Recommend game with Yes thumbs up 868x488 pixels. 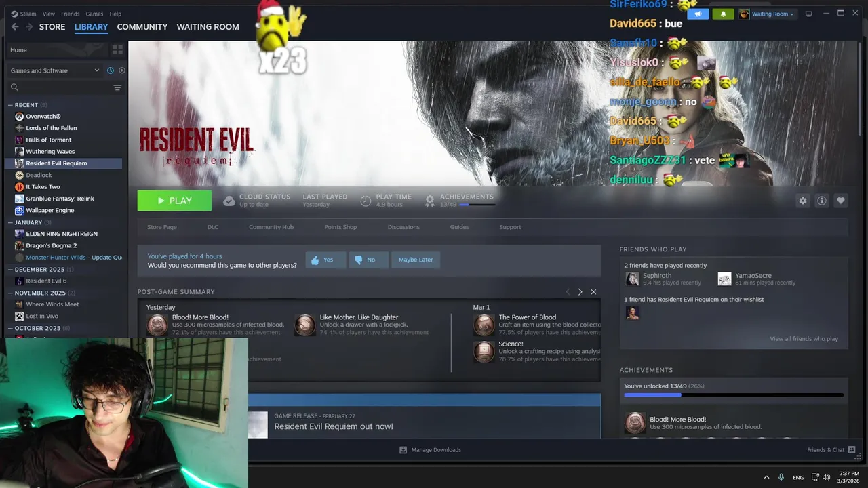[325, 260]
